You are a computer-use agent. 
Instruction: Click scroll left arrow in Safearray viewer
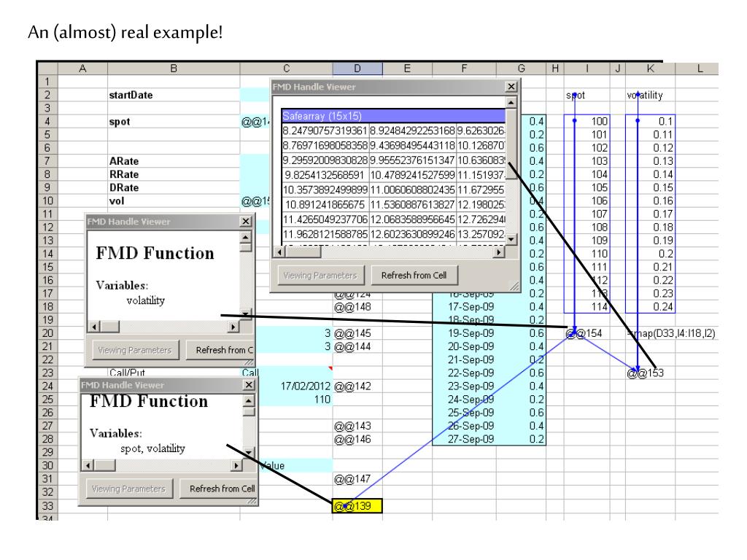tap(279, 252)
